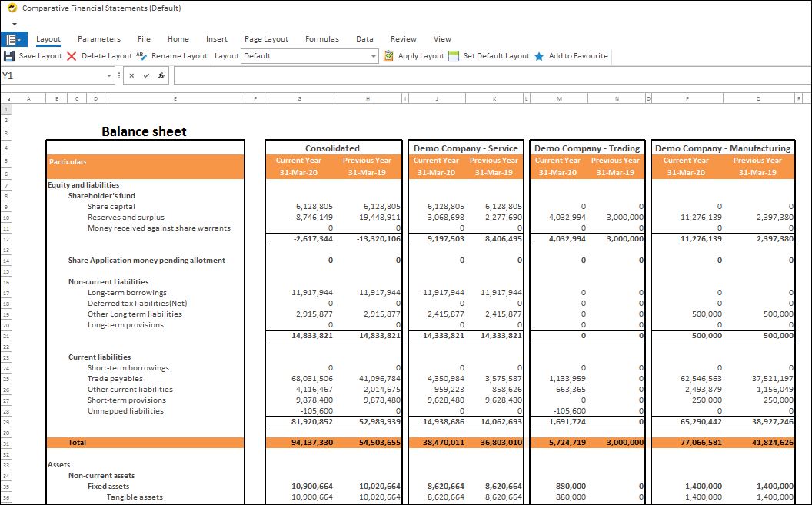
Task: Click the confirm checkmark in the formula bar
Action: click(145, 75)
